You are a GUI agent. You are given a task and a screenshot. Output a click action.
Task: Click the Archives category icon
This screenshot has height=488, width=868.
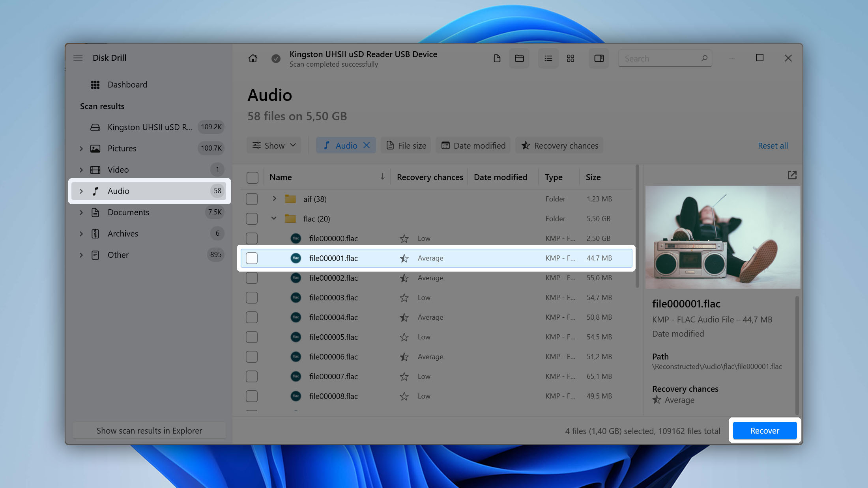coord(95,234)
